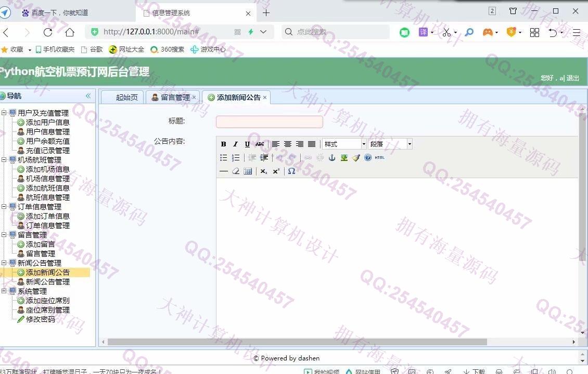This screenshot has height=374, width=588.
Task: Toggle bold formatting in the editor
Action: [x=224, y=144]
